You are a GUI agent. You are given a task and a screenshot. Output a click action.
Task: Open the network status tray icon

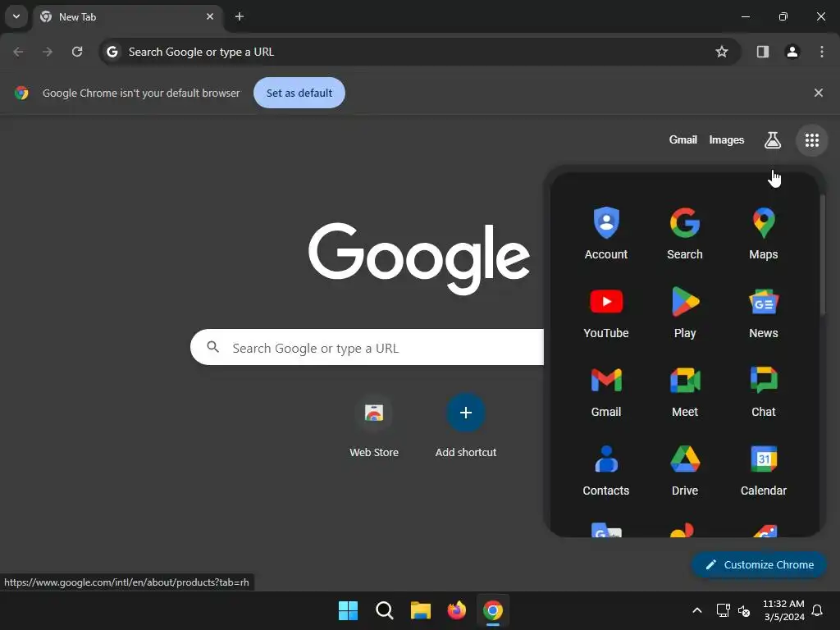[724, 610]
